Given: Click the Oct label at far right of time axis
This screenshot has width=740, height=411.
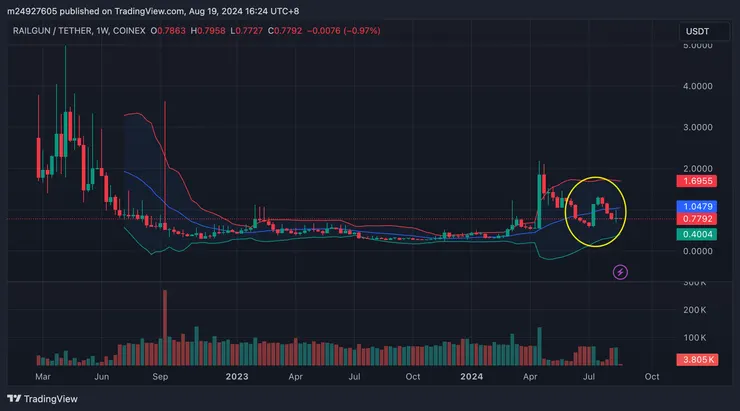Looking at the screenshot, I should tap(652, 377).
